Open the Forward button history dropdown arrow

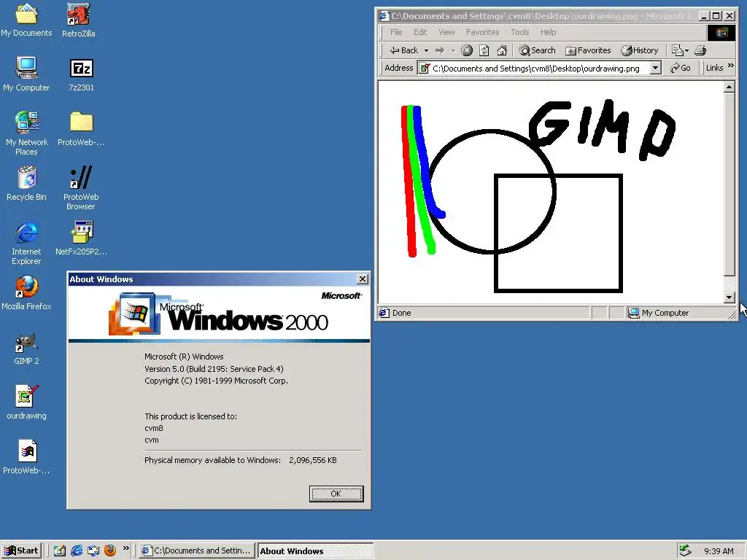coord(453,50)
